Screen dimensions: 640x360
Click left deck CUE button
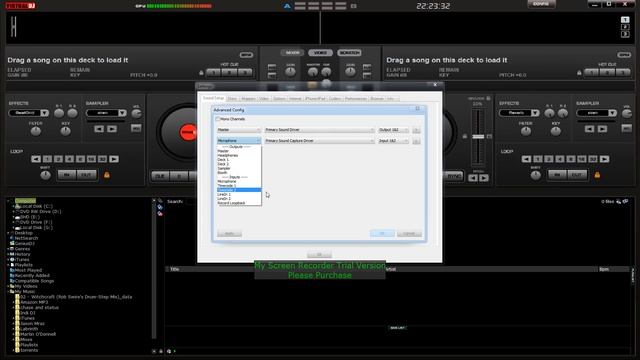pyautogui.click(x=160, y=176)
